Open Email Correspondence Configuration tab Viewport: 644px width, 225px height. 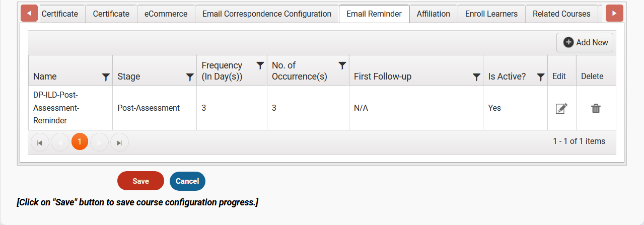267,14
